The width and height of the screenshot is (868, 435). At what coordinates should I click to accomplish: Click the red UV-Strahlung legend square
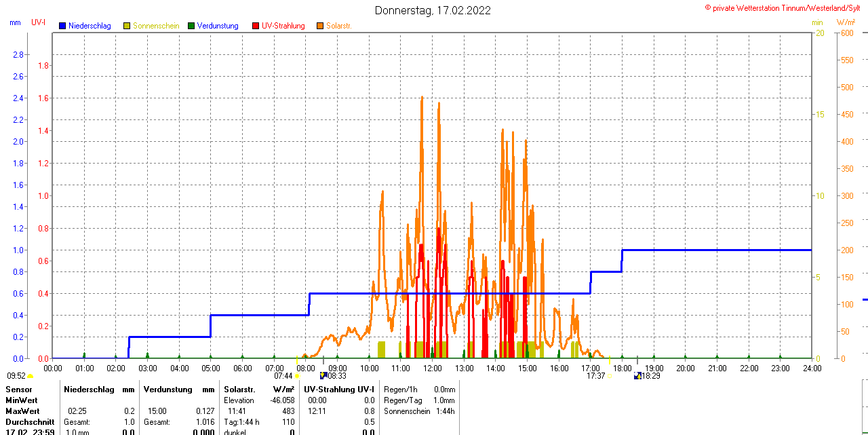[256, 26]
